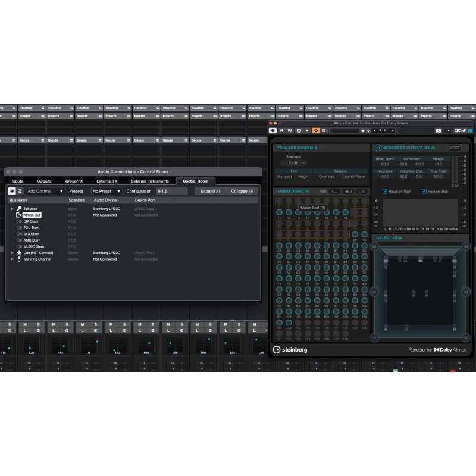The width and height of the screenshot is (476, 476).
Task: Click the teal square at Renderer toolbar end
Action: [470, 130]
